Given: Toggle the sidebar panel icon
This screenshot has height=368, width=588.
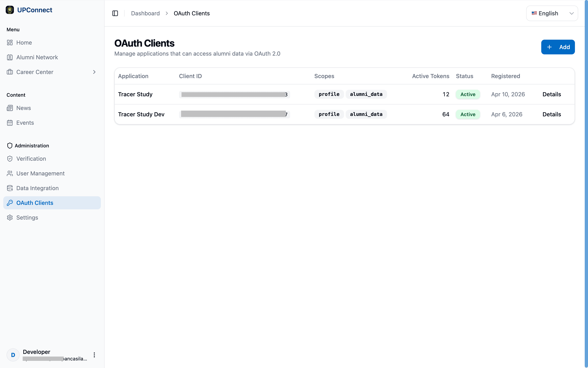Looking at the screenshot, I should coord(115,13).
